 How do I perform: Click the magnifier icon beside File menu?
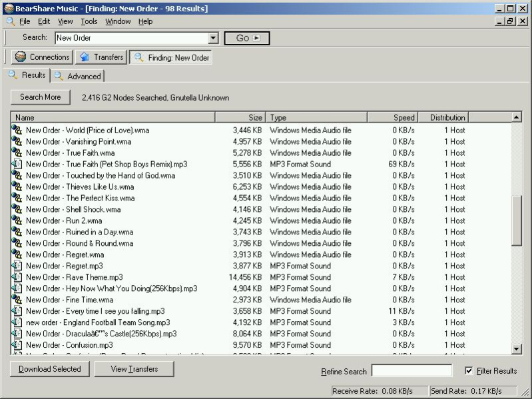[x=11, y=21]
